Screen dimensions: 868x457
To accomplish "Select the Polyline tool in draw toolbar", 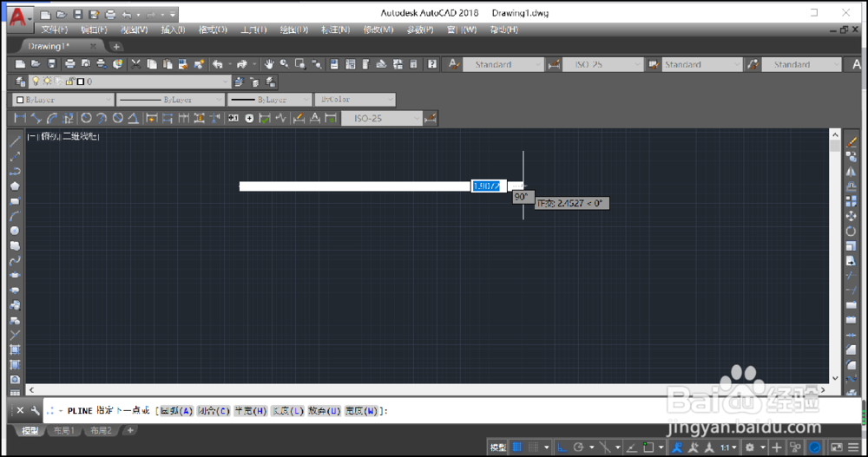I will click(15, 172).
